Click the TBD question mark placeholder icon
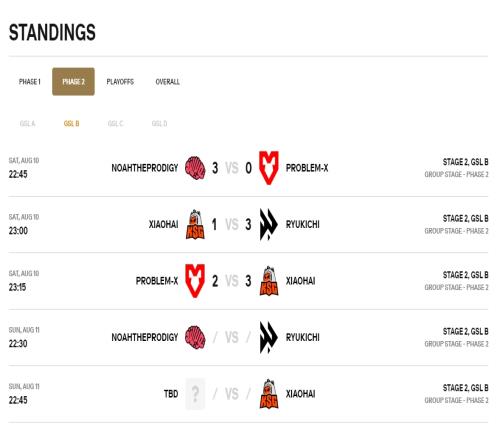The image size is (500, 440). click(x=195, y=394)
